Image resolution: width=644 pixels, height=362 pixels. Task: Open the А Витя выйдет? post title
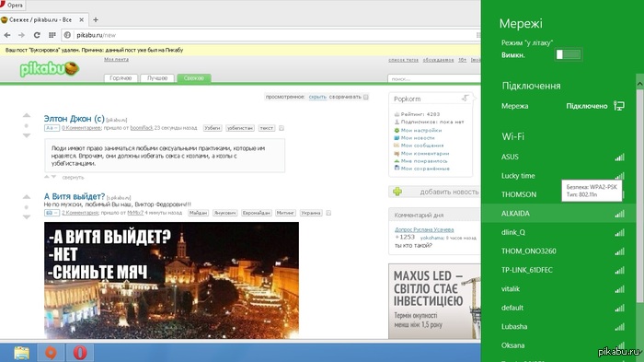pyautogui.click(x=75, y=196)
